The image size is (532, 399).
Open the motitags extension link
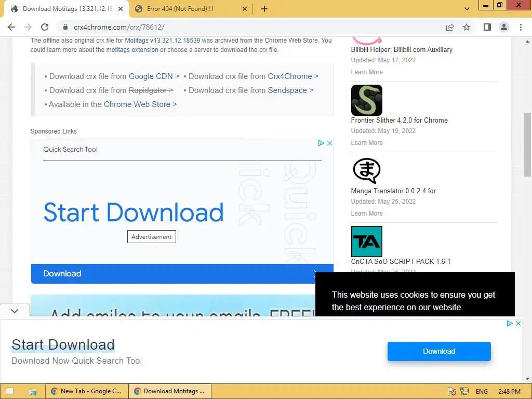132,50
